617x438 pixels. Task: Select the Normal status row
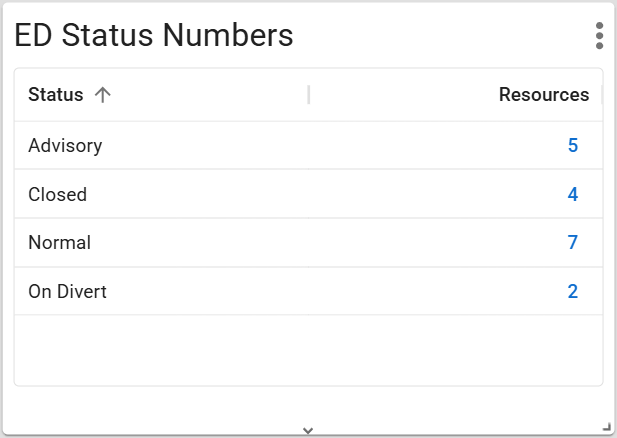[x=300, y=242]
